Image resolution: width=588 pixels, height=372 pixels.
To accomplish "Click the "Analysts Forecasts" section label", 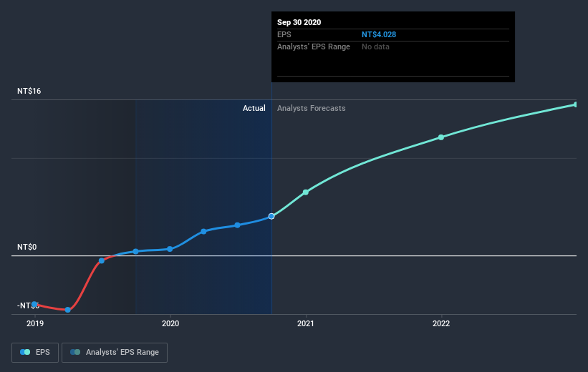I will (x=312, y=109).
